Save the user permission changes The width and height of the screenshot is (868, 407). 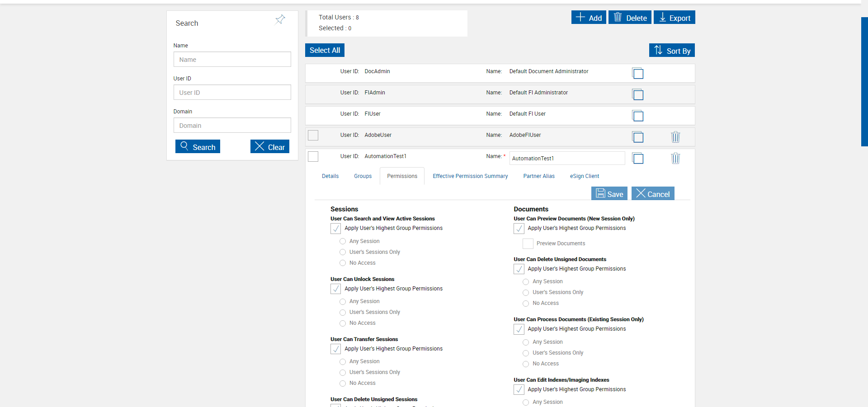coord(609,194)
